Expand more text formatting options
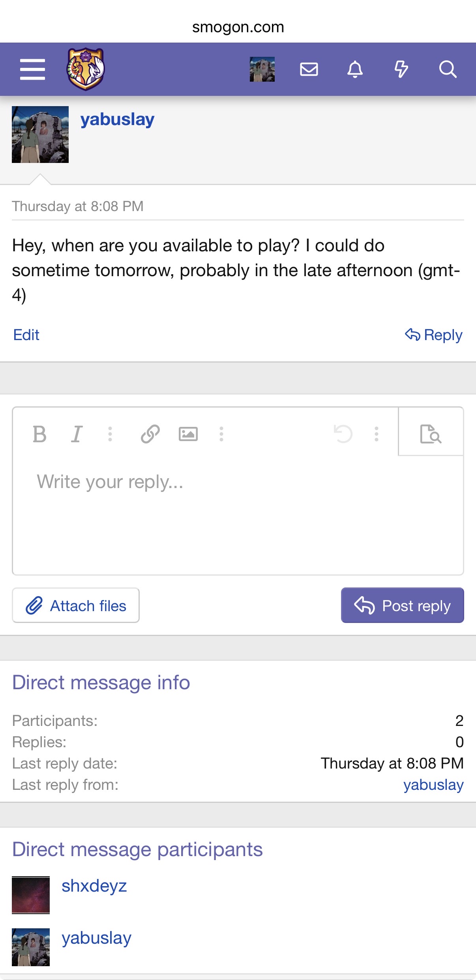This screenshot has width=476, height=980. coord(110,434)
